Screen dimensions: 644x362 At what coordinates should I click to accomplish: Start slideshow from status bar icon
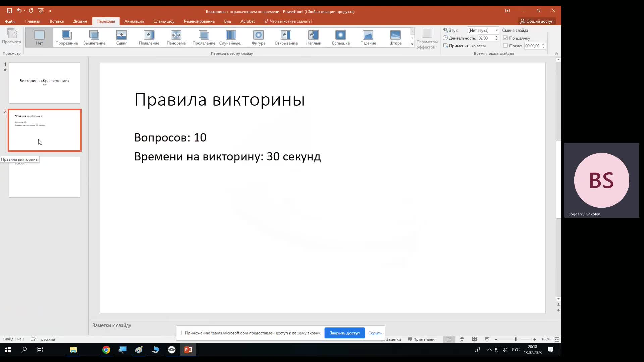[x=487, y=339]
